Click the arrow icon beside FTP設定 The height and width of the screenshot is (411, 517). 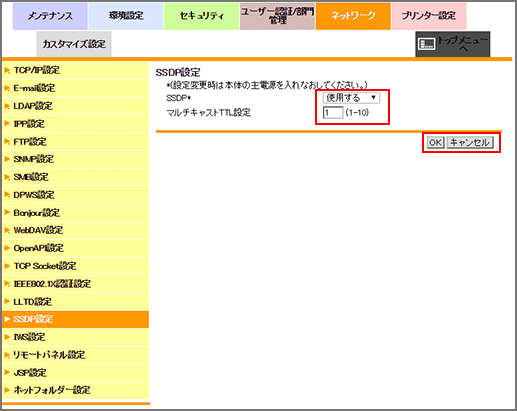7,142
